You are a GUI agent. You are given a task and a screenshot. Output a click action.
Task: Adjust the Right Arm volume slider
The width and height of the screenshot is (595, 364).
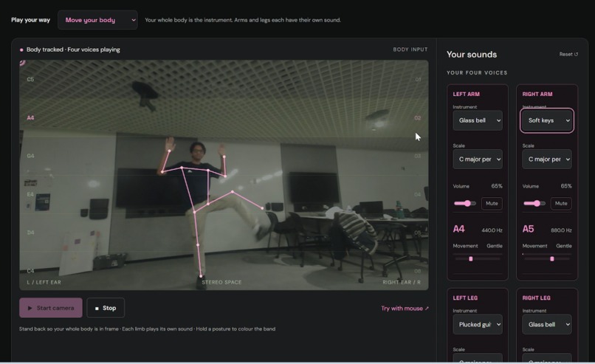tap(534, 204)
